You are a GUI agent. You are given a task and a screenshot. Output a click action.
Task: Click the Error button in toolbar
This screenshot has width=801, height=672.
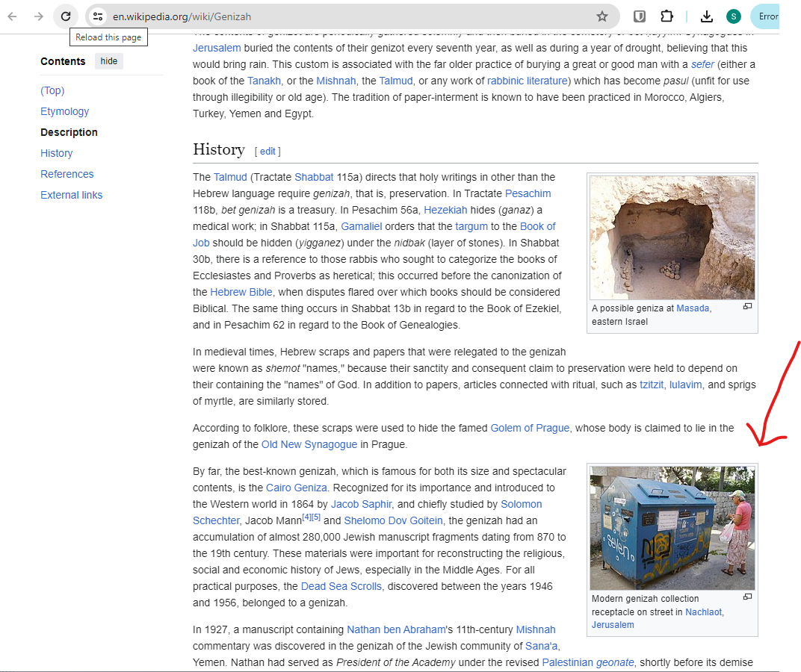(764, 16)
